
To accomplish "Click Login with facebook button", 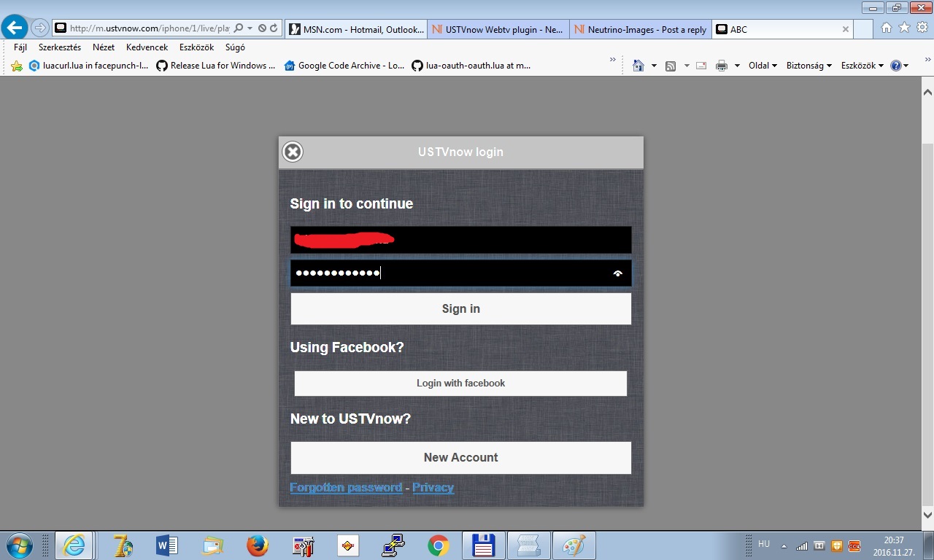I will tap(460, 384).
